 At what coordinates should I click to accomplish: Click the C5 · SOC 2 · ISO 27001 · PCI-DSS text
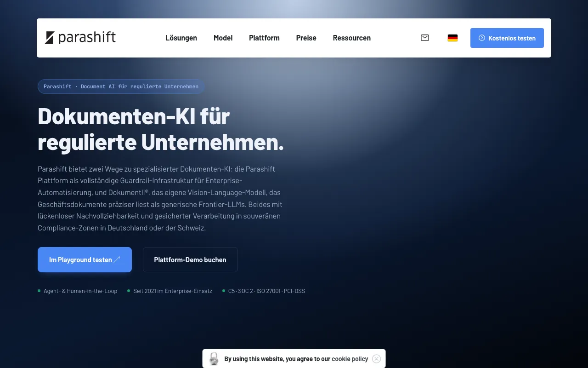(x=266, y=291)
